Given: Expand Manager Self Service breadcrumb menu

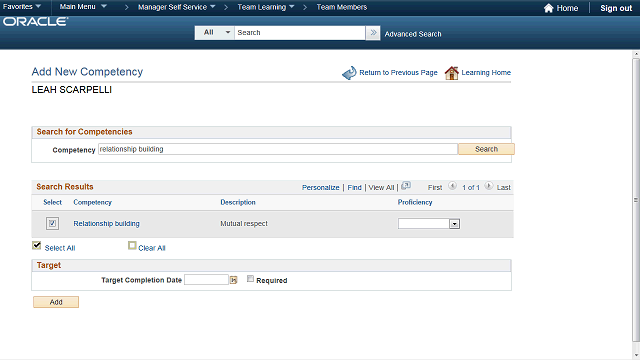Looking at the screenshot, I should pyautogui.click(x=176, y=7).
